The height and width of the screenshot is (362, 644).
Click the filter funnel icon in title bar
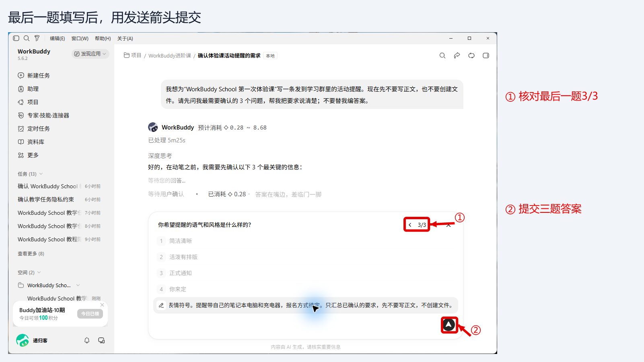pyautogui.click(x=37, y=38)
